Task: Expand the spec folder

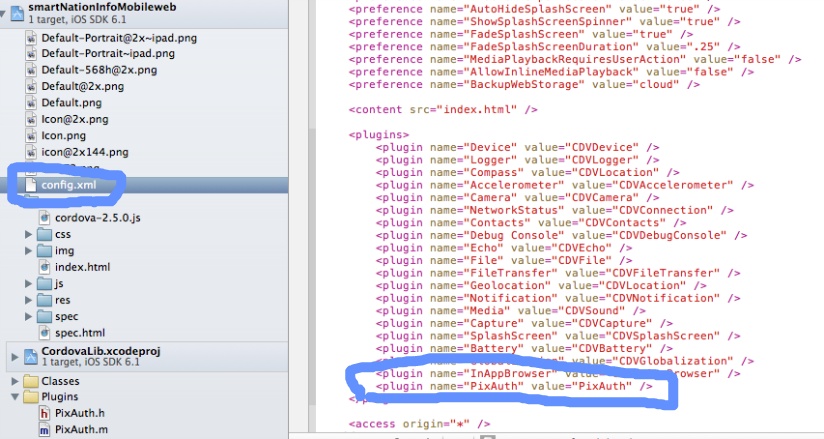Action: 28,317
